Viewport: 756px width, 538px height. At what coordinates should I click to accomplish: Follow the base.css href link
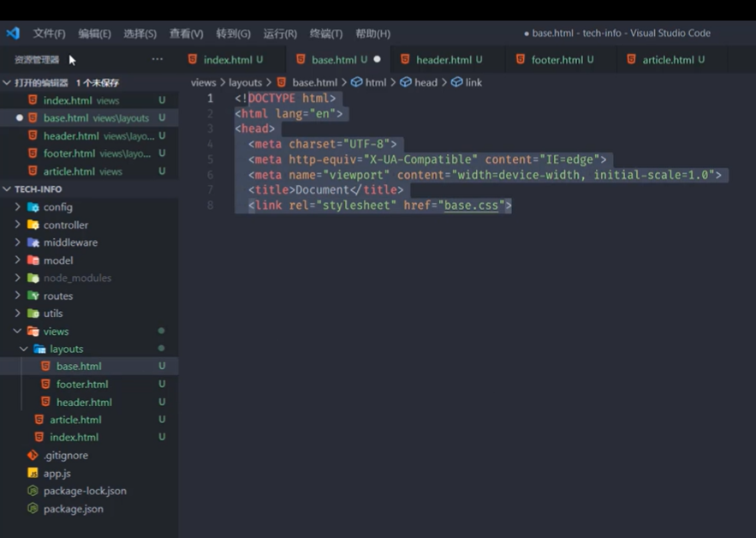pos(471,206)
